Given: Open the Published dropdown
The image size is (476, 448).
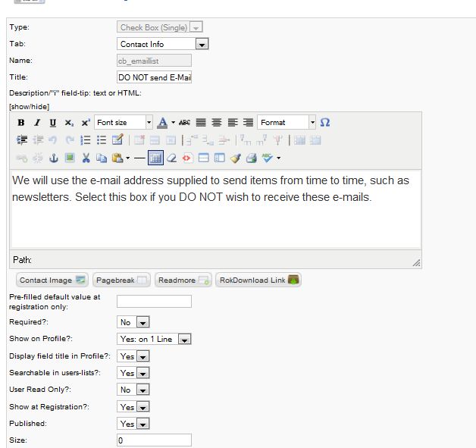Looking at the screenshot, I should click(133, 424).
